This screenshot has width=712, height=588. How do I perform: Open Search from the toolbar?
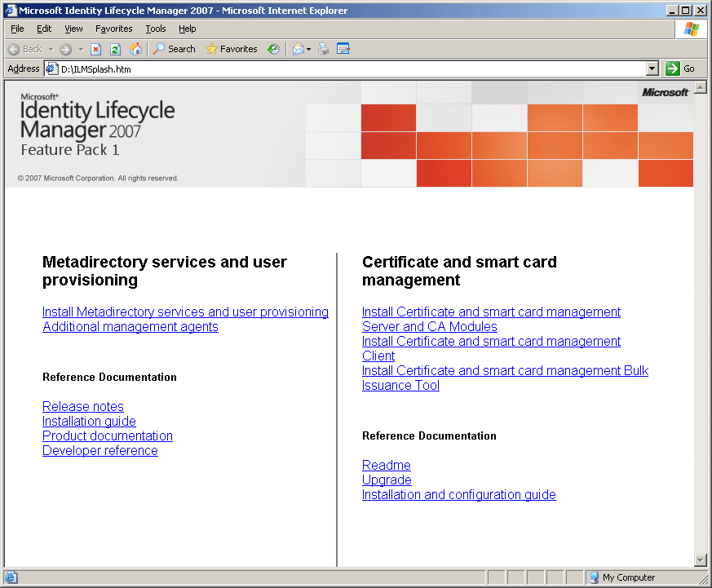tap(175, 49)
